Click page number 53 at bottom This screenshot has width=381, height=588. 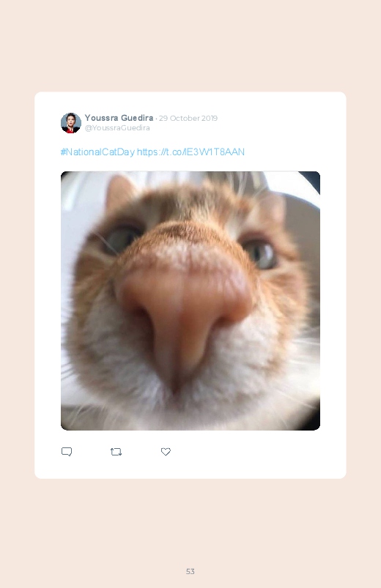pos(190,571)
